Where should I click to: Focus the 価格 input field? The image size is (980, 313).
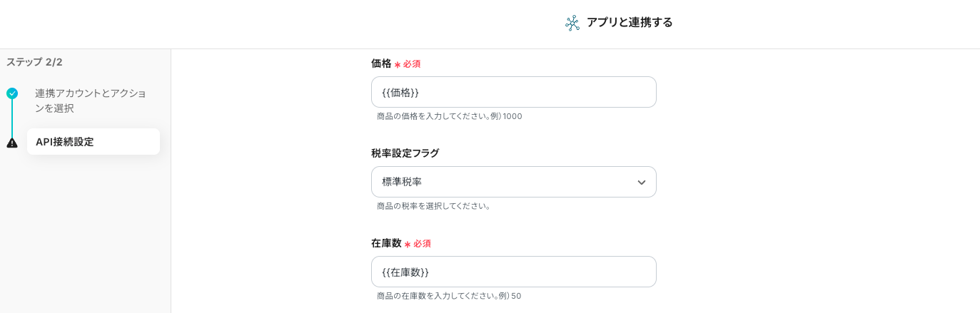tap(513, 92)
